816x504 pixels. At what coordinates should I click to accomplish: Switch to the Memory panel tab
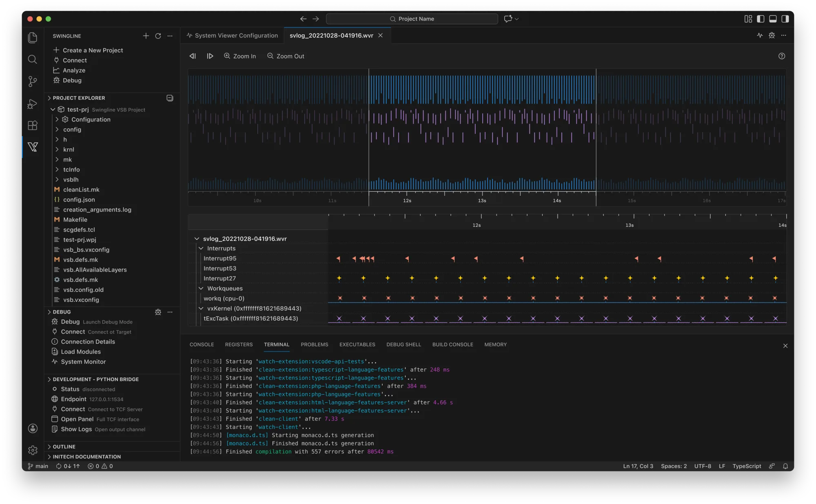495,345
